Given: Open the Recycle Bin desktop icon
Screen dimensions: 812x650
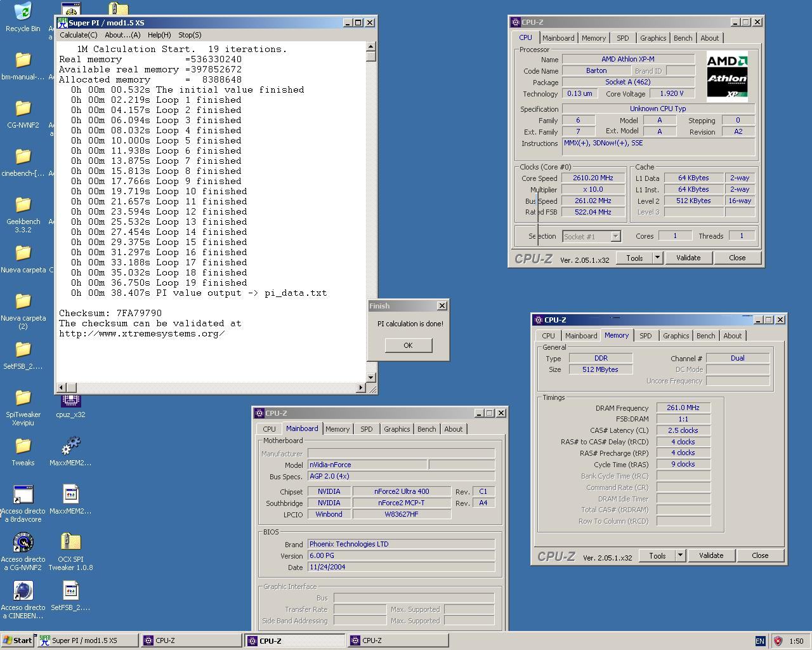Looking at the screenshot, I should coord(23,12).
